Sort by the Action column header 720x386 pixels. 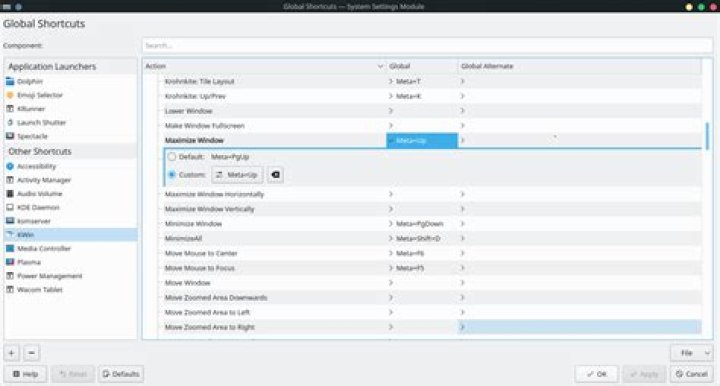click(x=264, y=66)
